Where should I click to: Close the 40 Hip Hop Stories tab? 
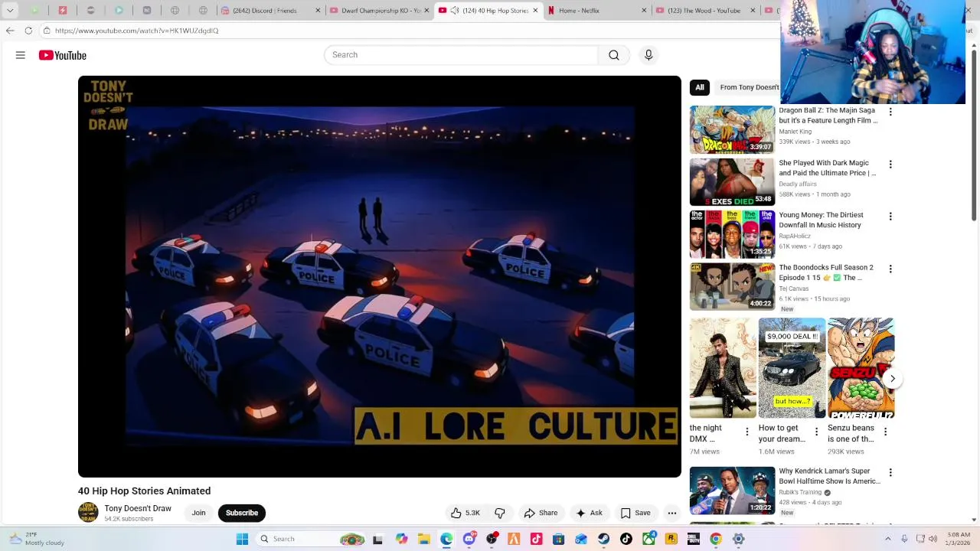click(x=535, y=11)
